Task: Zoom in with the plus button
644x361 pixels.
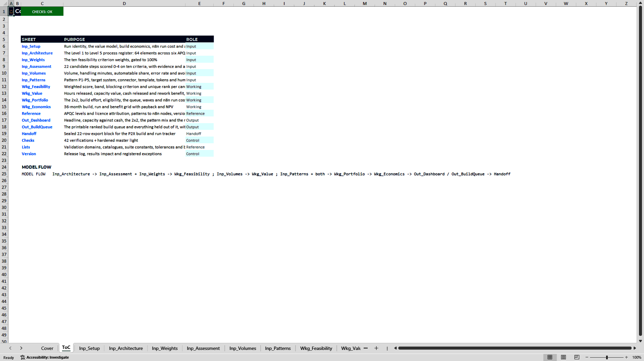Action: tap(626, 357)
